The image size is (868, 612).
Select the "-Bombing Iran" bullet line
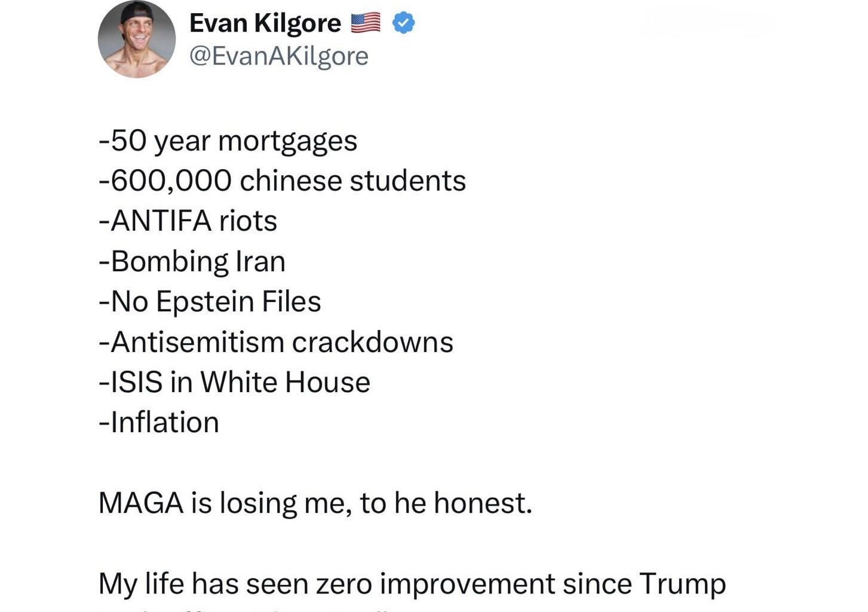(x=192, y=262)
